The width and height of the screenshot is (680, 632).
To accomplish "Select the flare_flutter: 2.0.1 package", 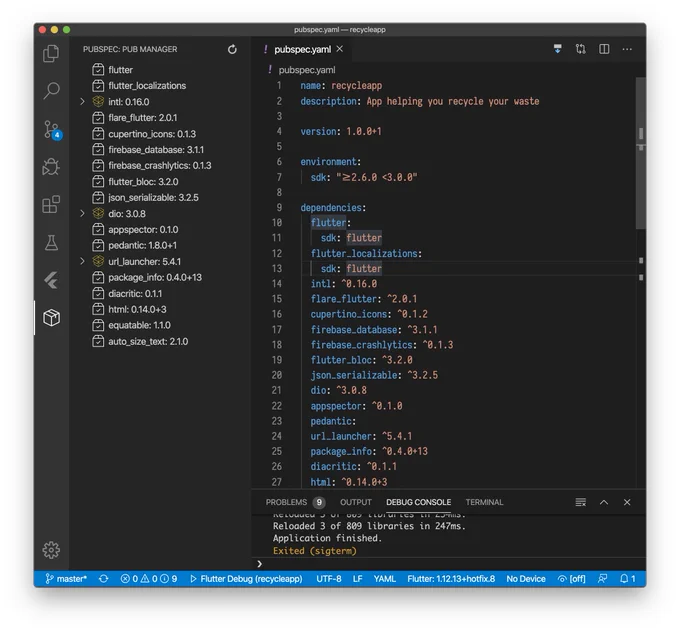I will point(160,118).
